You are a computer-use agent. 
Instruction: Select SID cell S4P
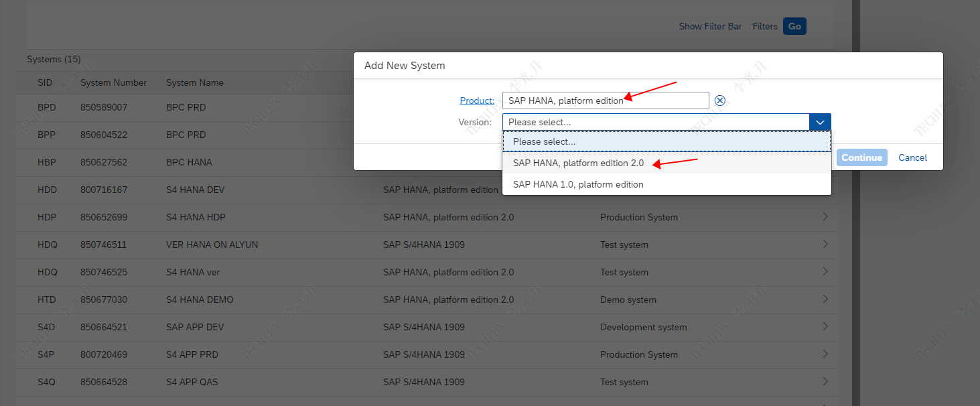point(46,354)
